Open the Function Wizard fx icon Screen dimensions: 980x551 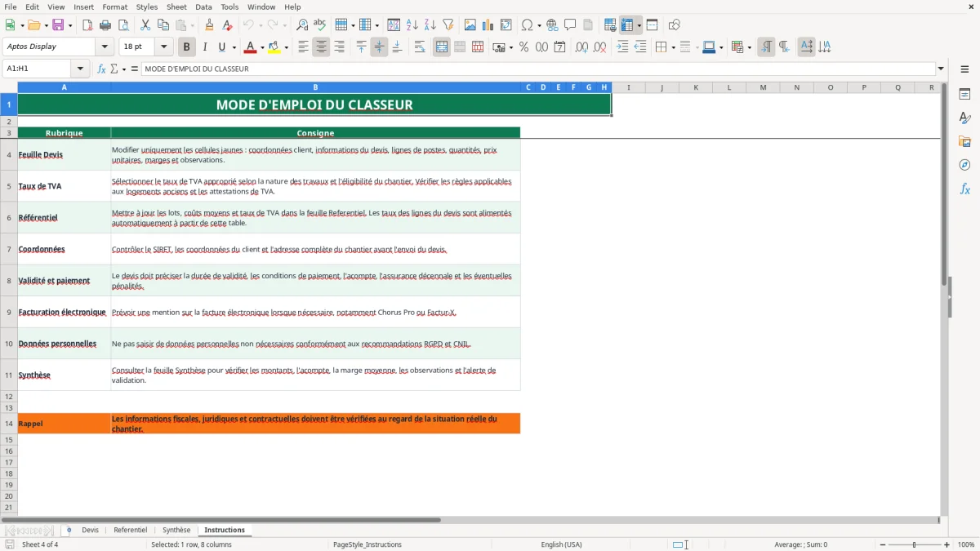(101, 69)
